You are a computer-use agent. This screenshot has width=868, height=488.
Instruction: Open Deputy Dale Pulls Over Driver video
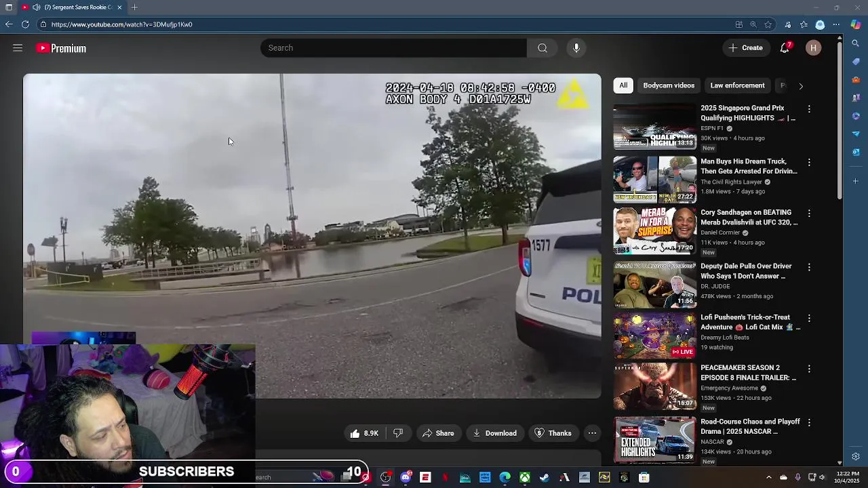pyautogui.click(x=746, y=271)
